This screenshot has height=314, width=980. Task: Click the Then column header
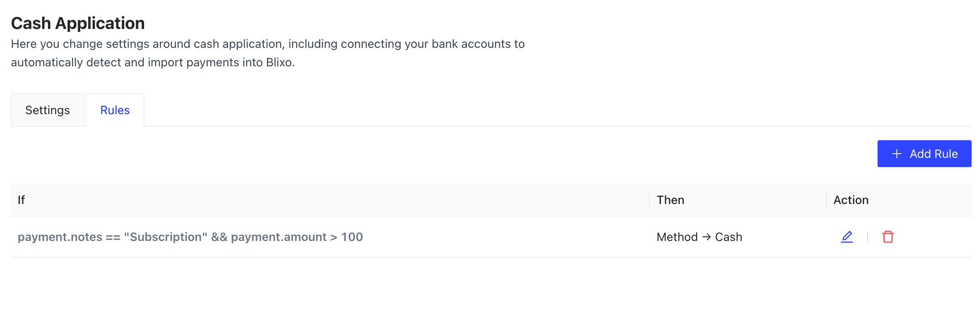[x=670, y=200]
